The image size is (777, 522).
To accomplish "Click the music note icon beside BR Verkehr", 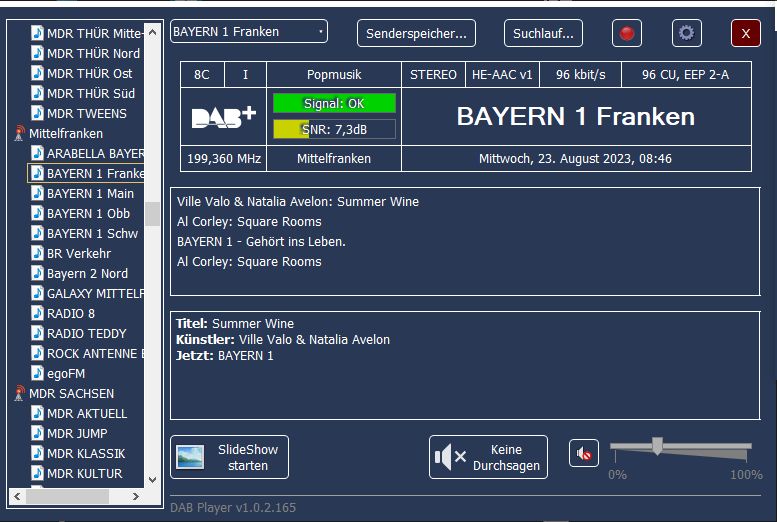I will (37, 253).
